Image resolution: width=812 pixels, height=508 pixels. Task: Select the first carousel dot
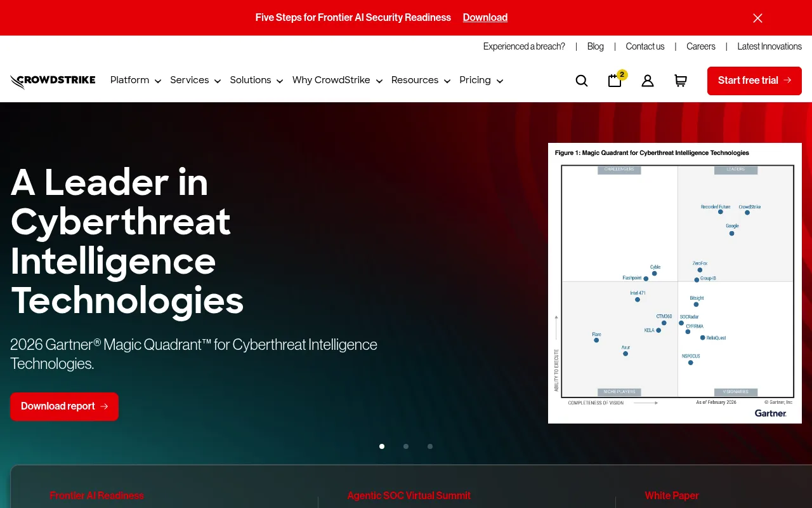pyautogui.click(x=382, y=446)
